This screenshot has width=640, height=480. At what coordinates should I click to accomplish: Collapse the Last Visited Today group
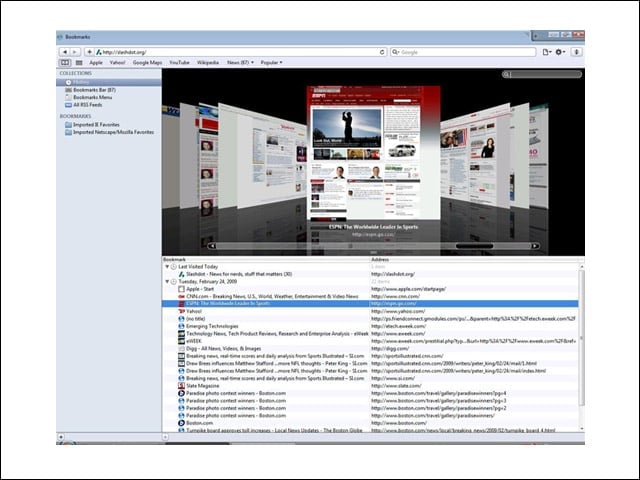167,267
